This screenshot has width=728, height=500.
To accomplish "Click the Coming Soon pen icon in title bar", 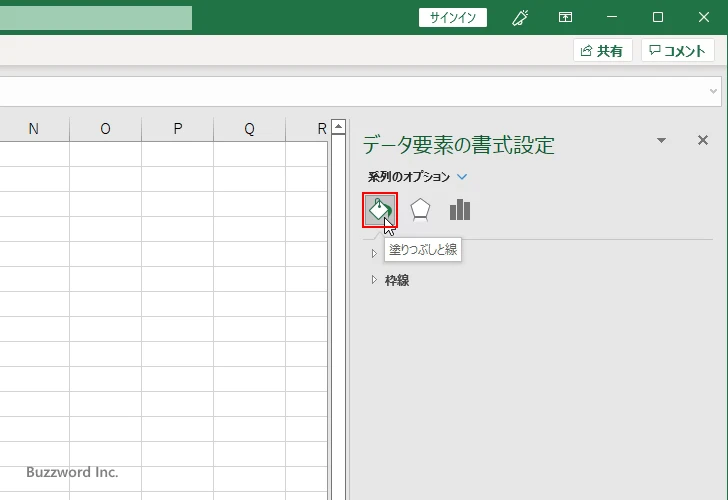I will [520, 17].
